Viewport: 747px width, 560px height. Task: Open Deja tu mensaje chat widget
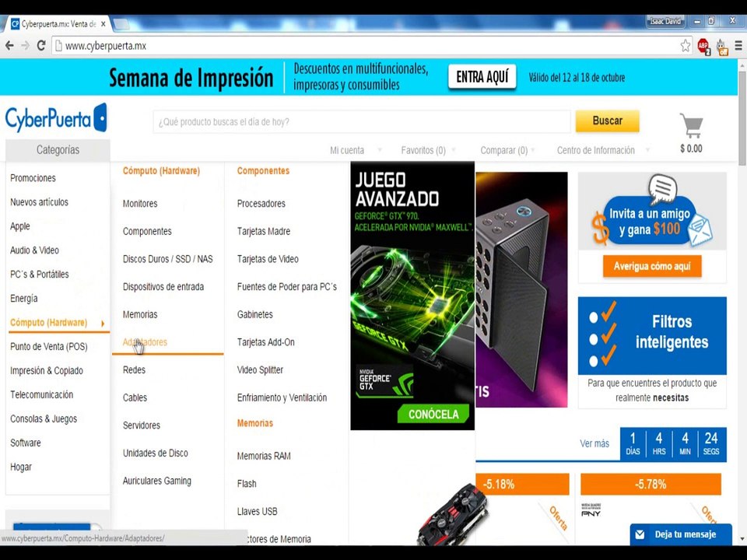tap(681, 534)
